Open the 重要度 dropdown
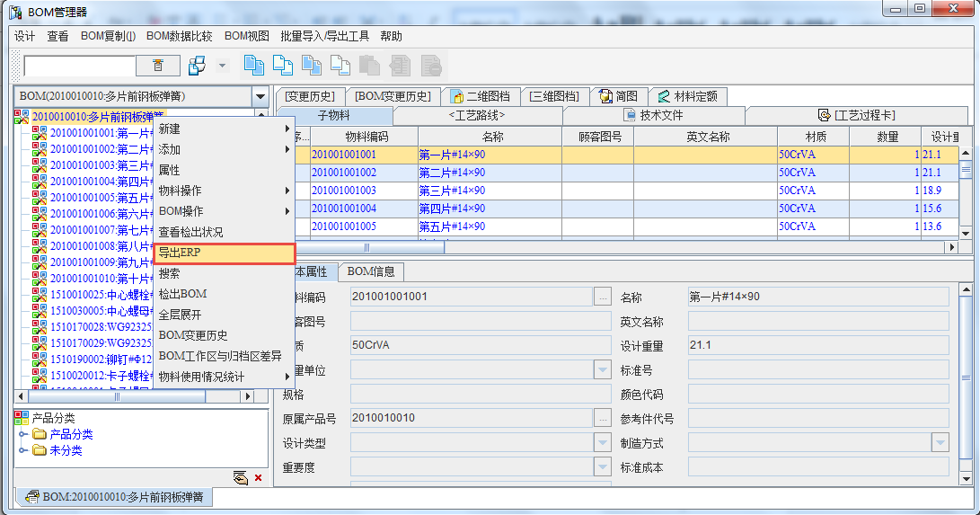Screen dimensions: 980x515 [603, 466]
